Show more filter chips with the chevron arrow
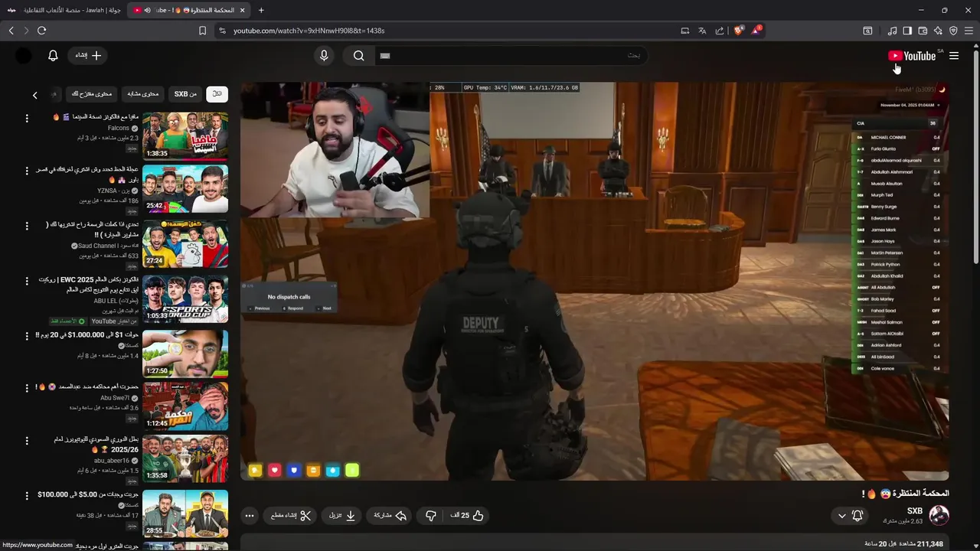The image size is (980, 551). pos(34,95)
